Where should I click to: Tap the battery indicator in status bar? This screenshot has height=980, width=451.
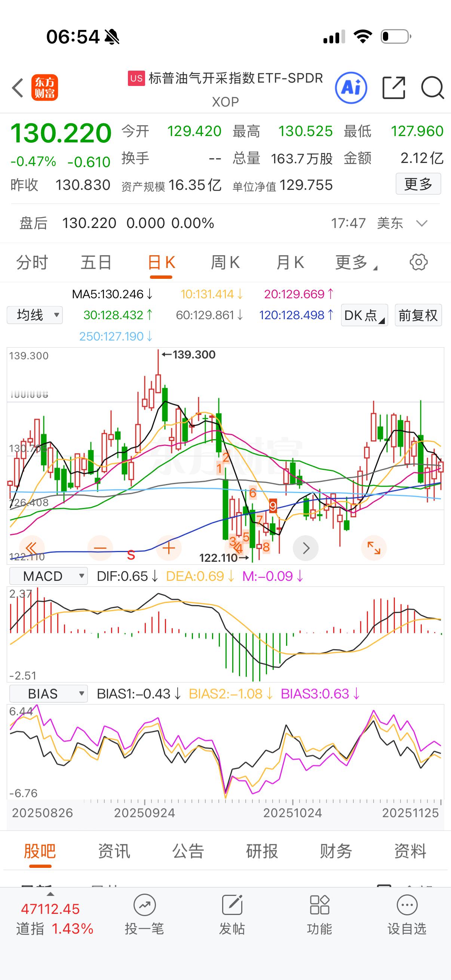(x=396, y=37)
